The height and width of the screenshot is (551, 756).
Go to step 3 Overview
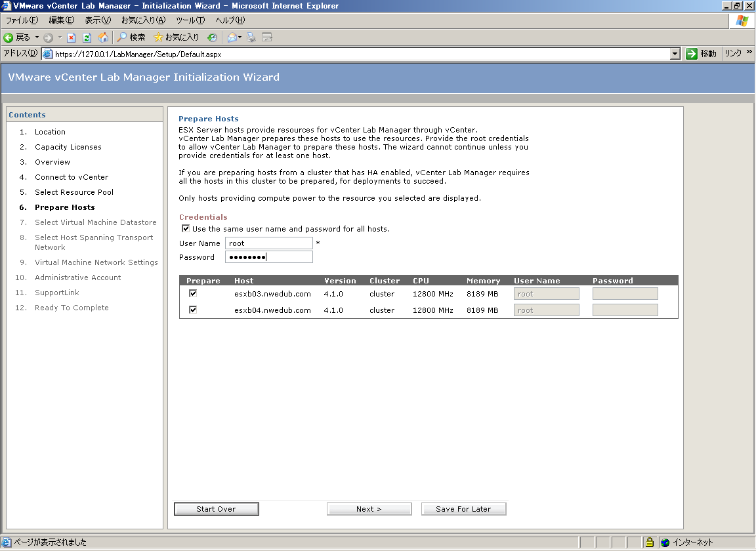52,162
